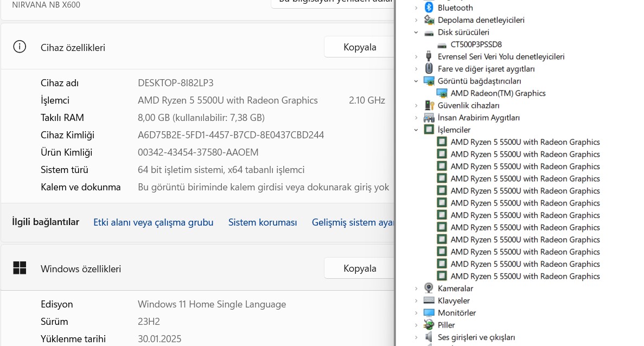
Task: Expand the Klavyeler node
Action: (416, 301)
